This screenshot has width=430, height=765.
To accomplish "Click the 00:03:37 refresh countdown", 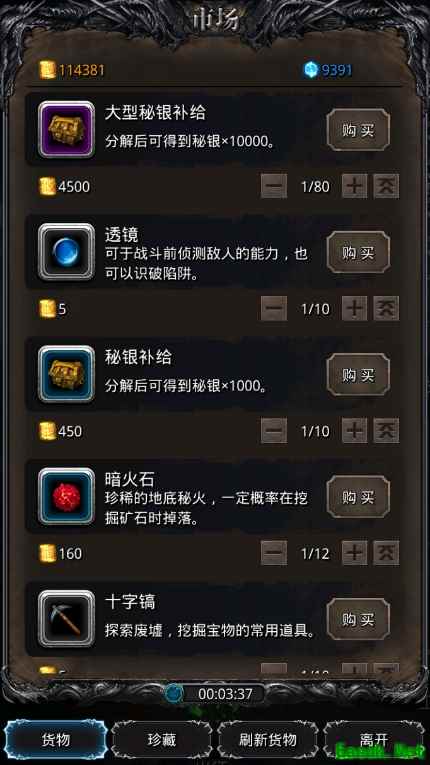I will coord(224,693).
